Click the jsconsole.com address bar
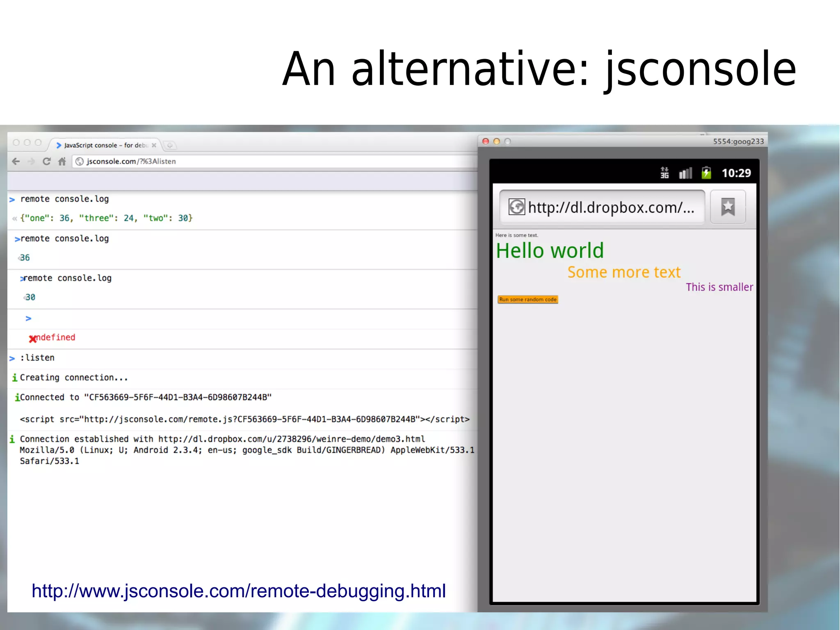The width and height of the screenshot is (840, 630). (275, 161)
